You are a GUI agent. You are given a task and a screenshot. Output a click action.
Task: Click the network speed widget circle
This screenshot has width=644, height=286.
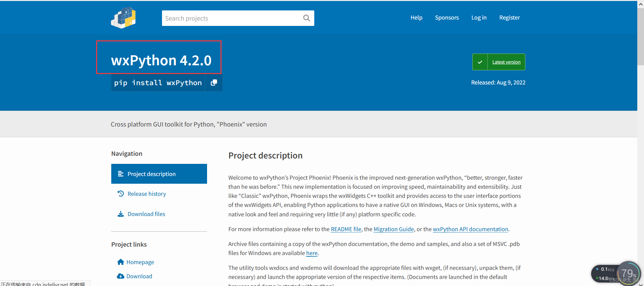(629, 273)
